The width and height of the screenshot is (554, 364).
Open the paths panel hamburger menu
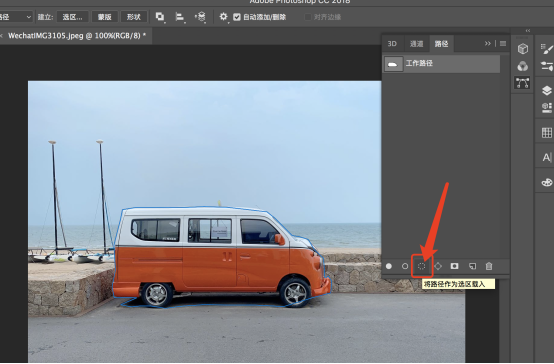(x=503, y=43)
